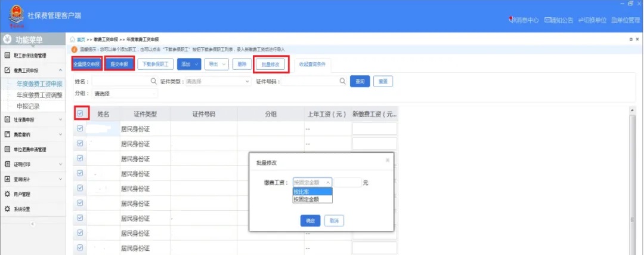
Task: Click the 切换单位 header icon
Action: pyautogui.click(x=593, y=20)
